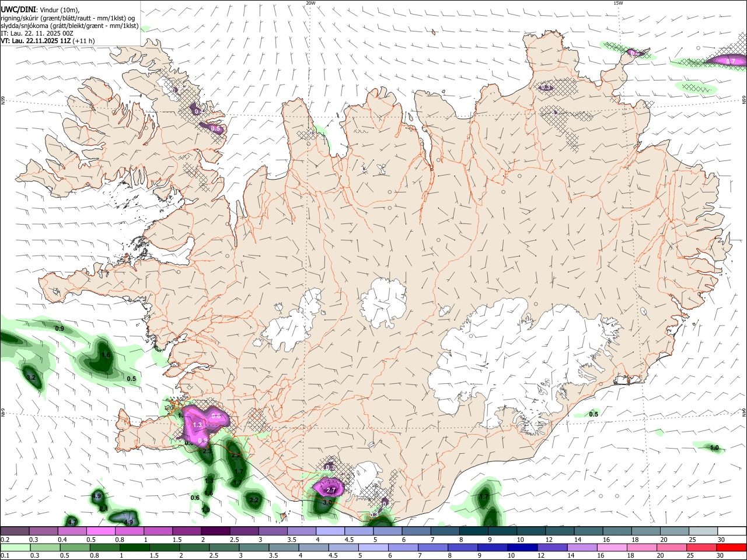Click the 'UWC/DINI' title text

coord(18,9)
